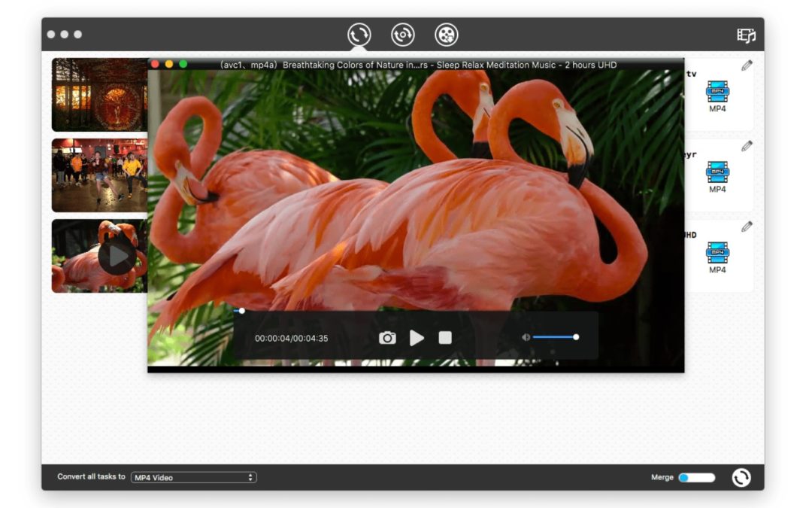Open the DVD ripper mode
Image resolution: width=812 pixels, height=508 pixels.
tap(403, 35)
